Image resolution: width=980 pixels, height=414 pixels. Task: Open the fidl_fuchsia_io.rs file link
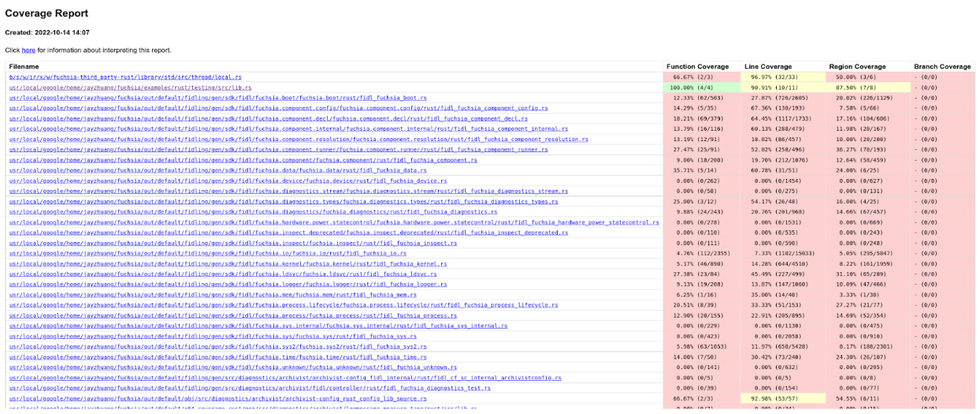click(x=208, y=253)
